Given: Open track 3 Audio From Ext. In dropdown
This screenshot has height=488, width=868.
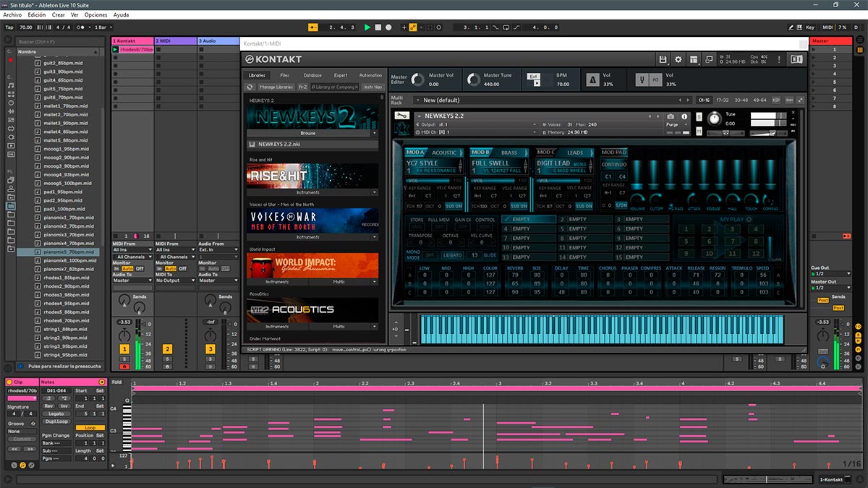Looking at the screenshot, I should pyautogui.click(x=218, y=249).
